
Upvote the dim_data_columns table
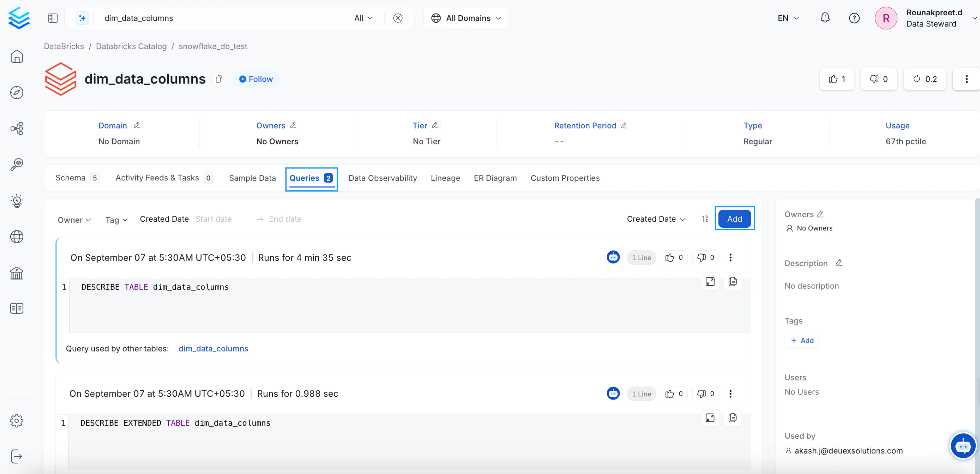(836, 79)
